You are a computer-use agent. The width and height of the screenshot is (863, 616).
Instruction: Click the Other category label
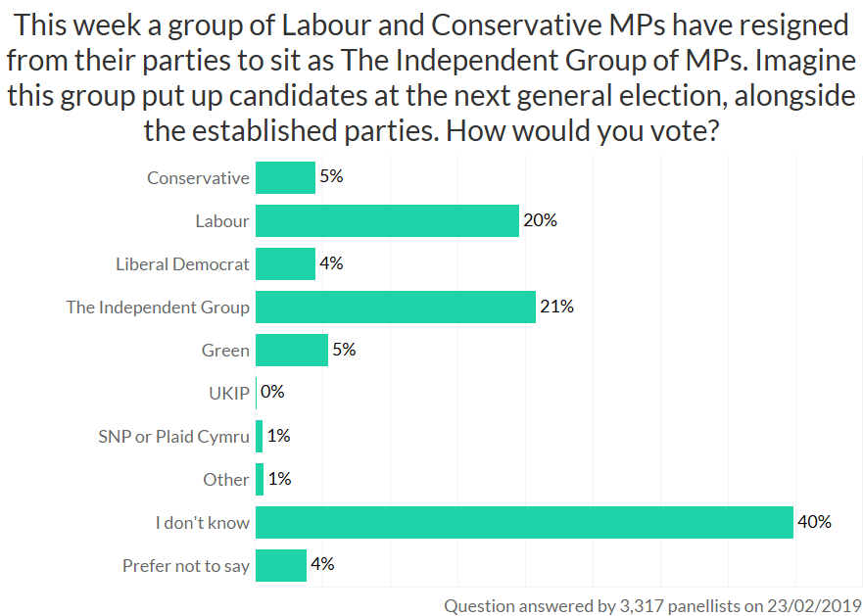(x=226, y=480)
